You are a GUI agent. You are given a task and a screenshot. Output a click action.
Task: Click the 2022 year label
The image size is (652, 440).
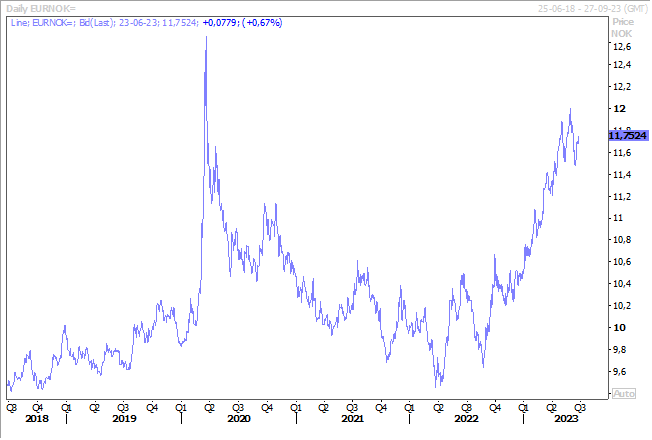[467, 419]
